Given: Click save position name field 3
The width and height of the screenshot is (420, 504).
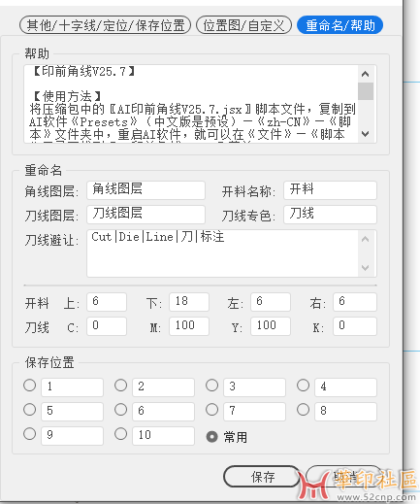Looking at the screenshot, I should 255,387.
